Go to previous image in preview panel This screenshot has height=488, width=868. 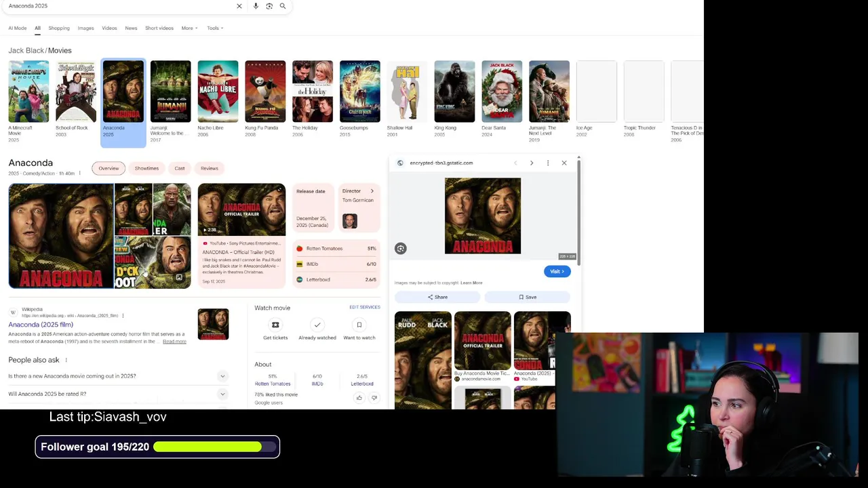(x=515, y=163)
